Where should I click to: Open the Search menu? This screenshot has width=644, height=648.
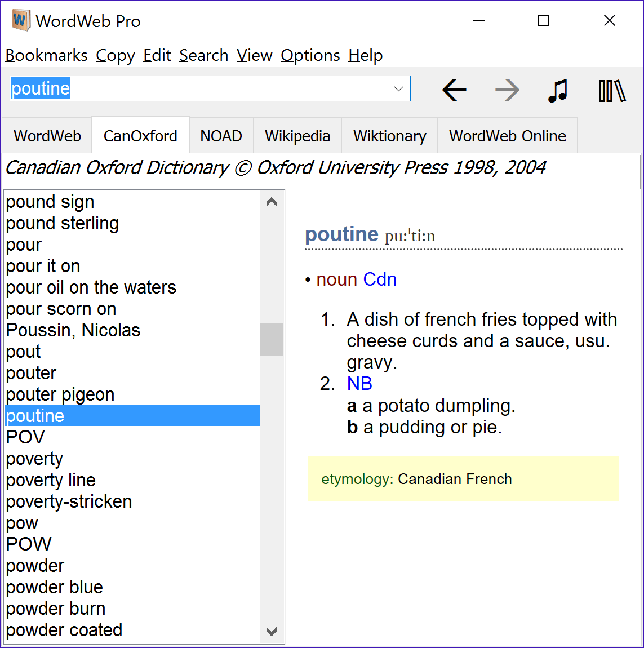point(204,55)
